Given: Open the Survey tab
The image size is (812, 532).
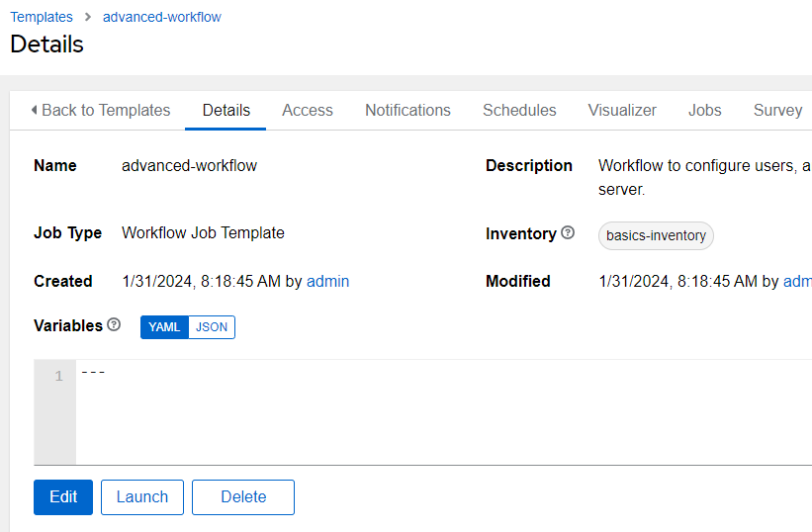Looking at the screenshot, I should click(x=777, y=110).
